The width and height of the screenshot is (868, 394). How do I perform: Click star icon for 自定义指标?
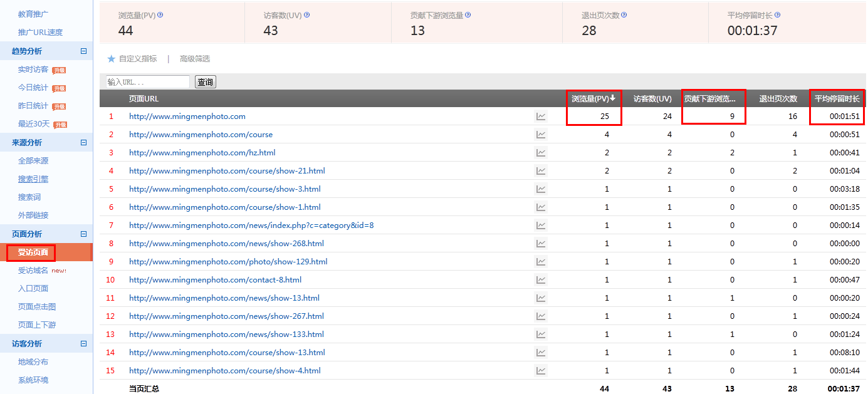pos(112,59)
